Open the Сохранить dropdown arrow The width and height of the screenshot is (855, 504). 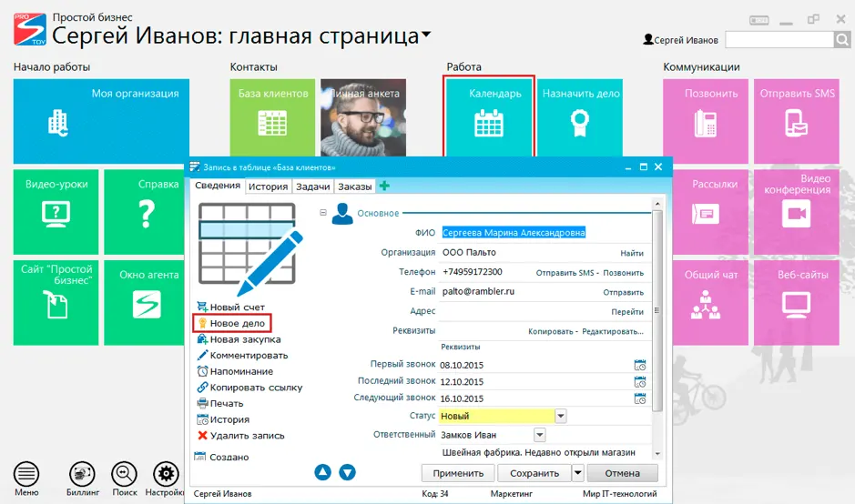[x=578, y=473]
